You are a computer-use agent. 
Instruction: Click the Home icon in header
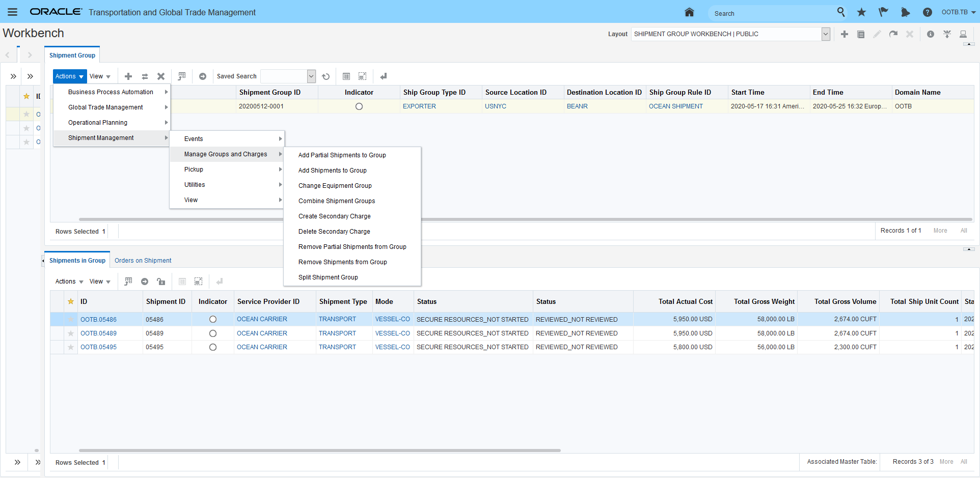click(689, 12)
